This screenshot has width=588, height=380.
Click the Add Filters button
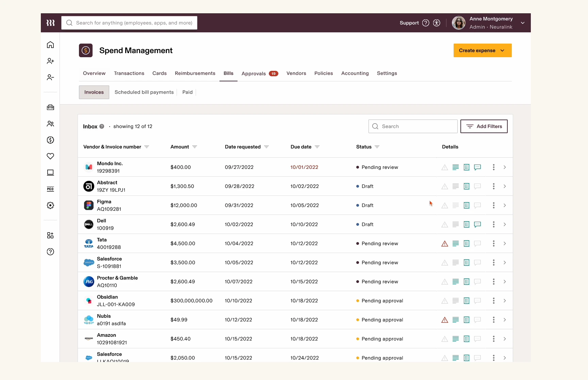[484, 126]
